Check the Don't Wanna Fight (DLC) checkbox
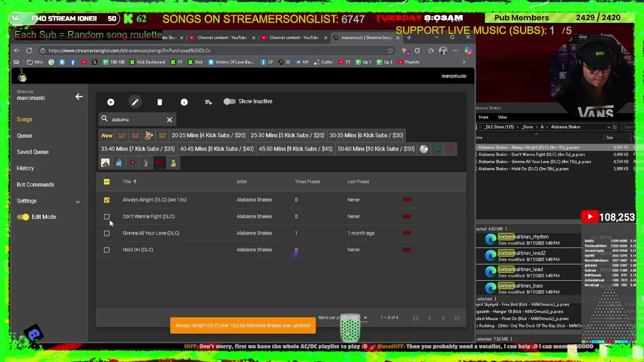Viewport: 644px width, 362px height. tap(107, 216)
